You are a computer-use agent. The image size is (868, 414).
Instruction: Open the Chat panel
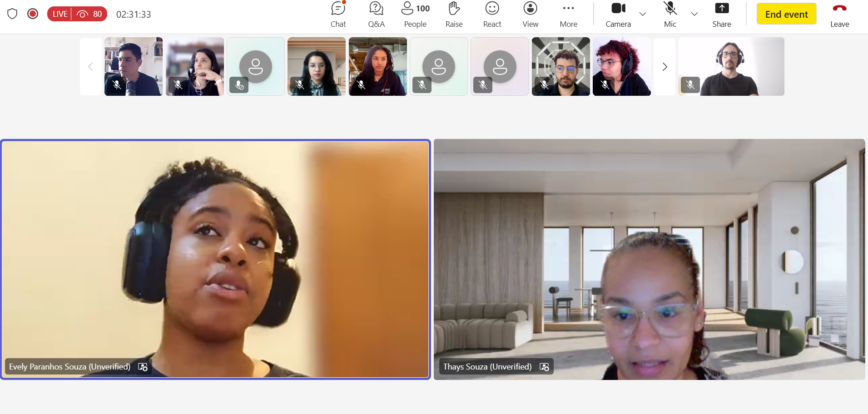338,15
